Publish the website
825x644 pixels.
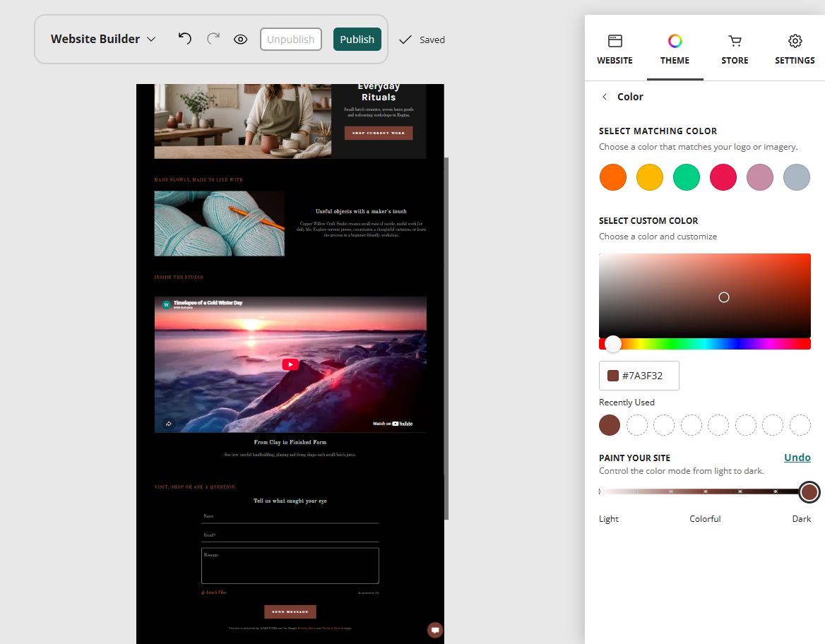point(357,40)
